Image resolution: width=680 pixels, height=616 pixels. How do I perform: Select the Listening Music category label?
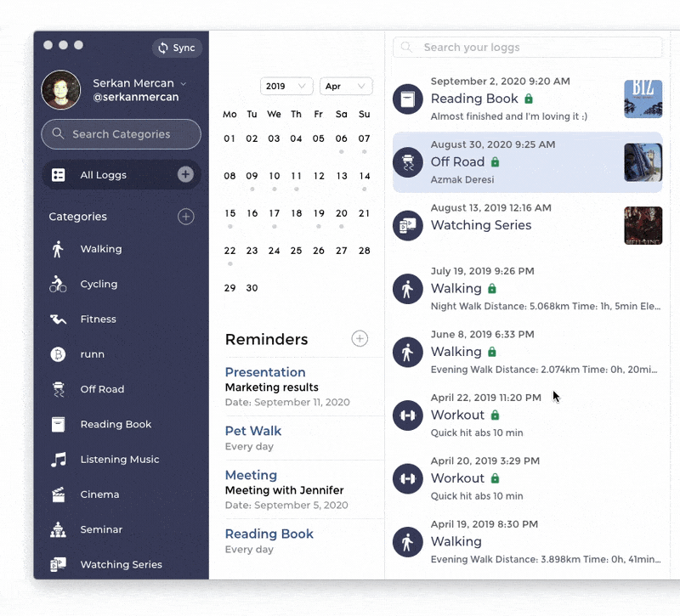pyautogui.click(x=120, y=459)
